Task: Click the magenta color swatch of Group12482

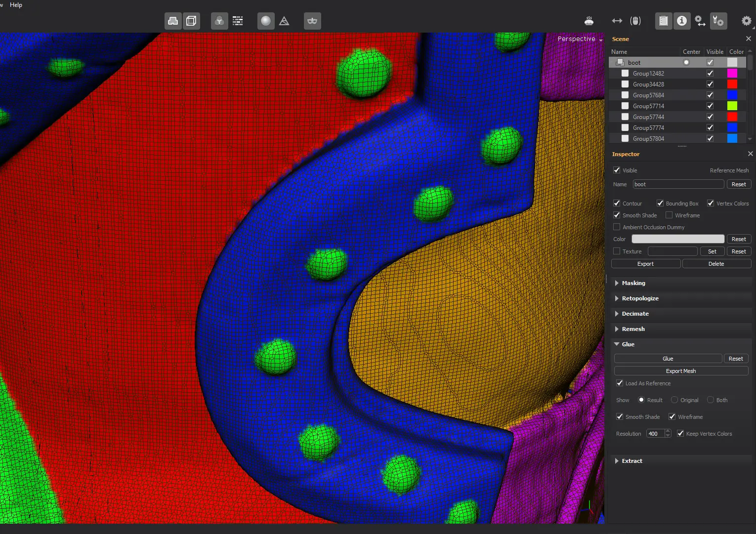Action: point(732,73)
